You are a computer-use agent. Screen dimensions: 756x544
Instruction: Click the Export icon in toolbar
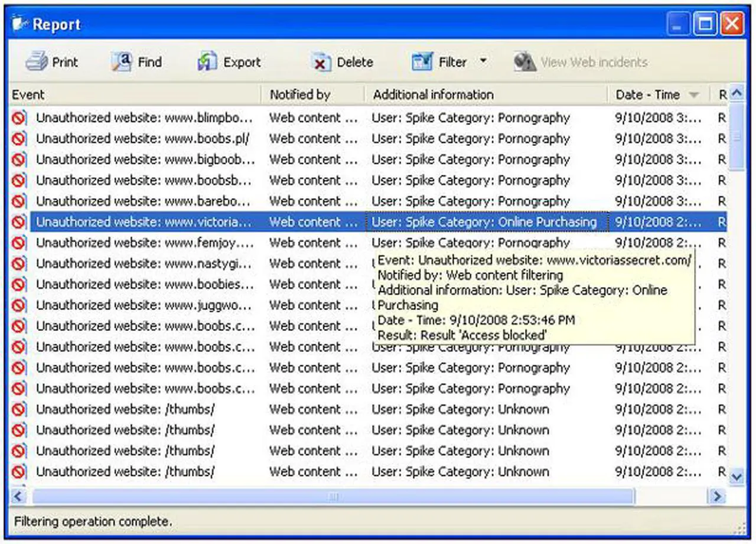click(x=207, y=61)
